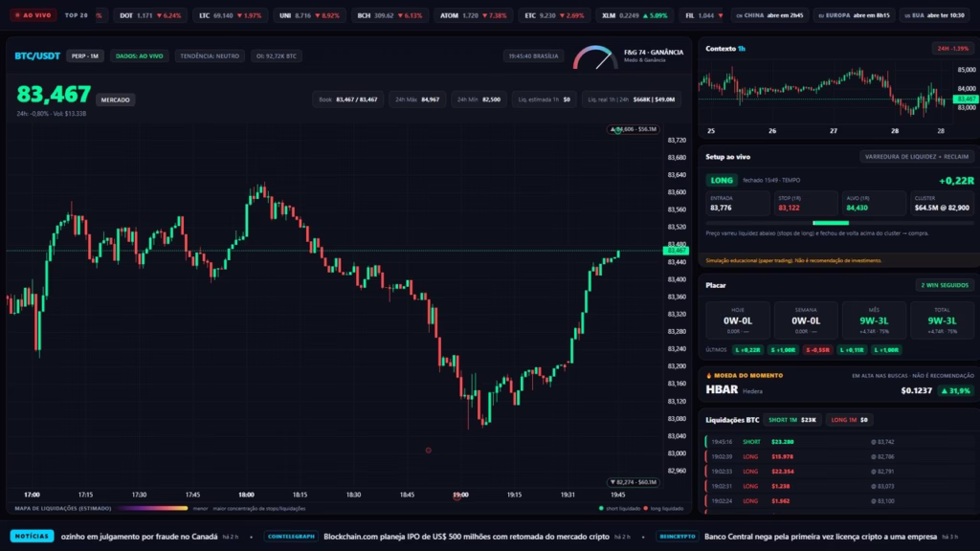Select the MÊS 9W-3L scorecard
Image resolution: width=980 pixels, height=551 pixels.
coord(874,320)
